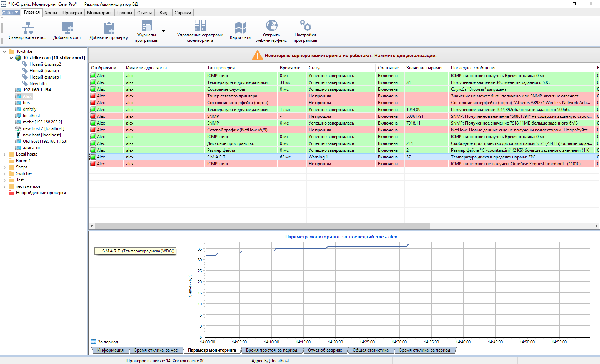
Task: Open the program logs icon
Action: 146,26
